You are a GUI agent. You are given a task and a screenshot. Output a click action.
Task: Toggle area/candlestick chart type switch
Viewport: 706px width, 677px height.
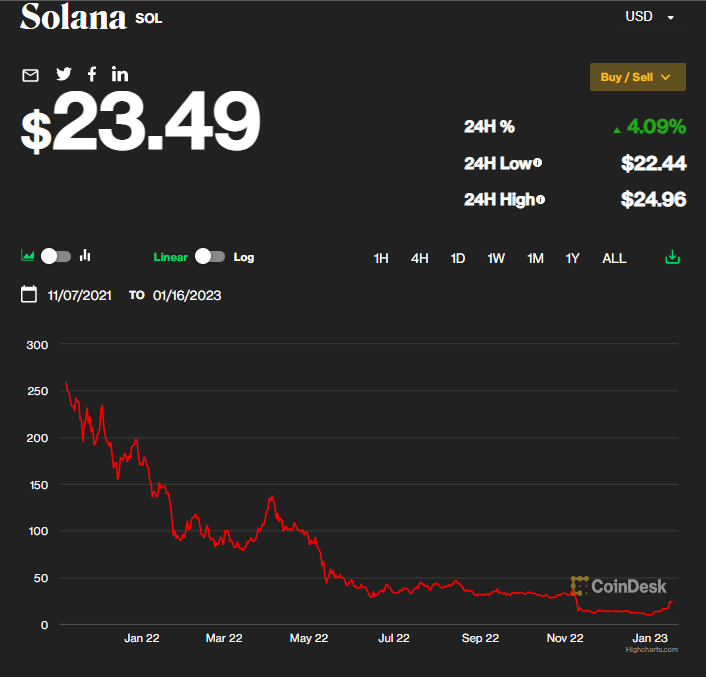point(56,256)
